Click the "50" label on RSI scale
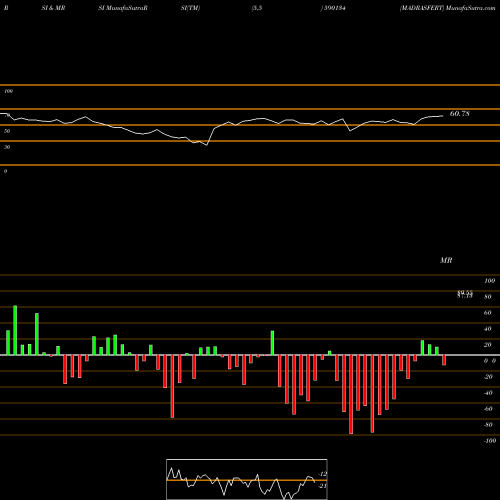 pyautogui.click(x=7, y=131)
